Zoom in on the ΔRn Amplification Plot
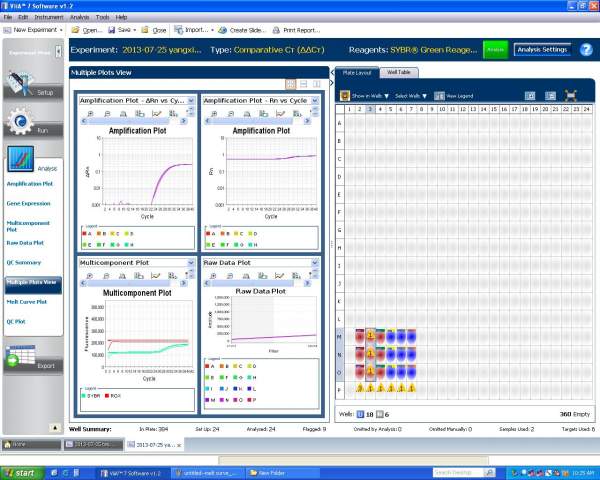This screenshot has height=480, width=600. pos(91,113)
